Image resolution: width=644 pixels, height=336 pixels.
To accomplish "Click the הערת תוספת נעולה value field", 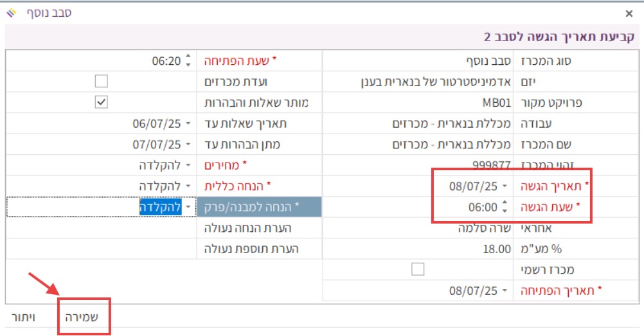I will point(101,249).
